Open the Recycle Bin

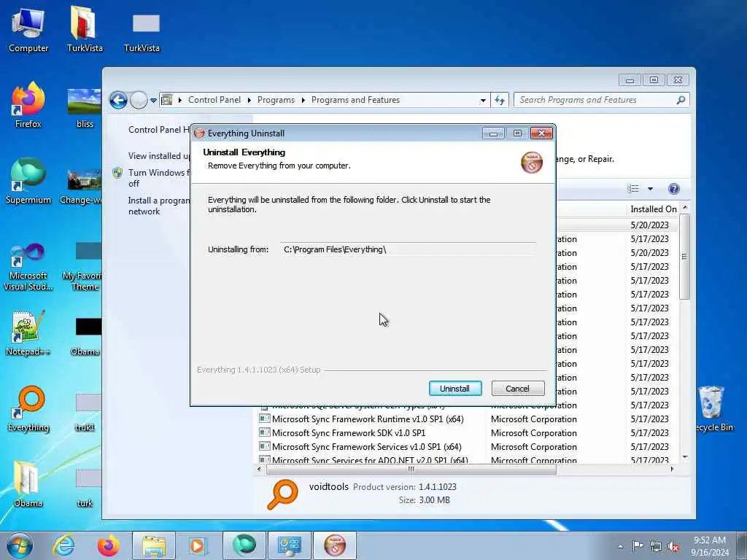[x=713, y=408]
